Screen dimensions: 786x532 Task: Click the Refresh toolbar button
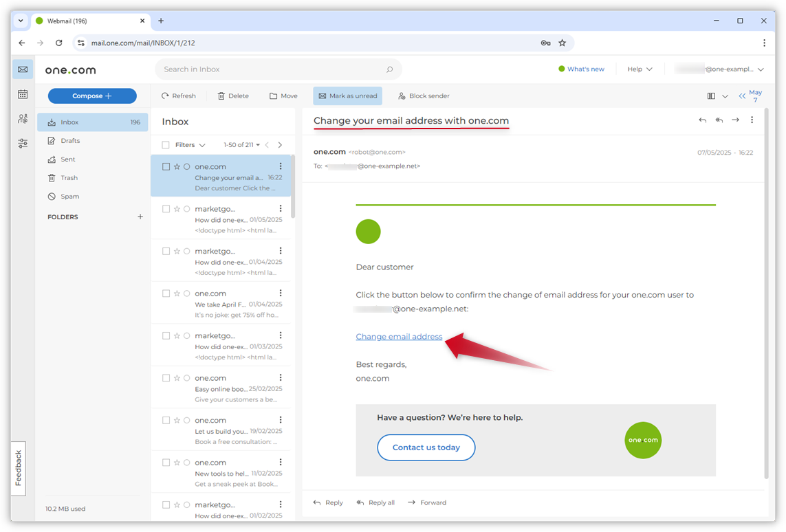pyautogui.click(x=179, y=96)
